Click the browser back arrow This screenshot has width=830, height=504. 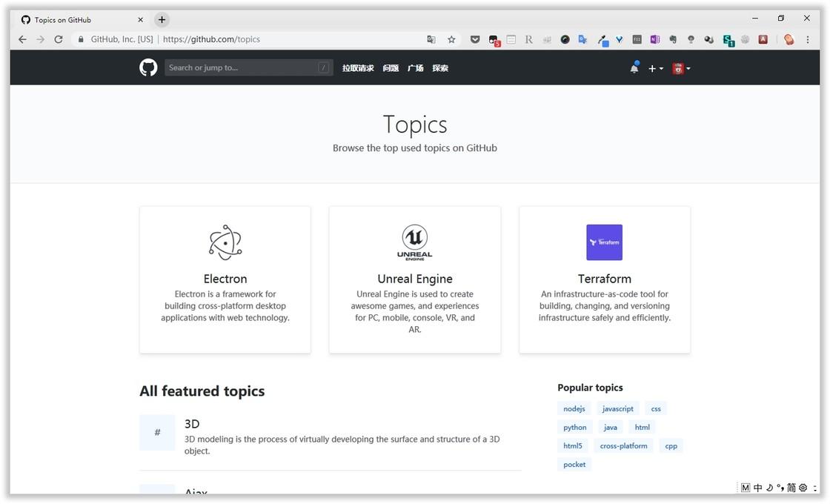pos(22,39)
